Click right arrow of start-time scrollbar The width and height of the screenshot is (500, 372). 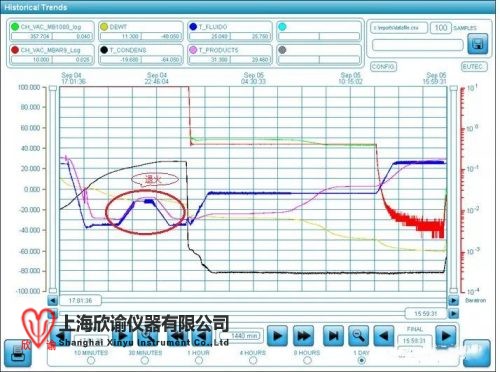coord(453,301)
